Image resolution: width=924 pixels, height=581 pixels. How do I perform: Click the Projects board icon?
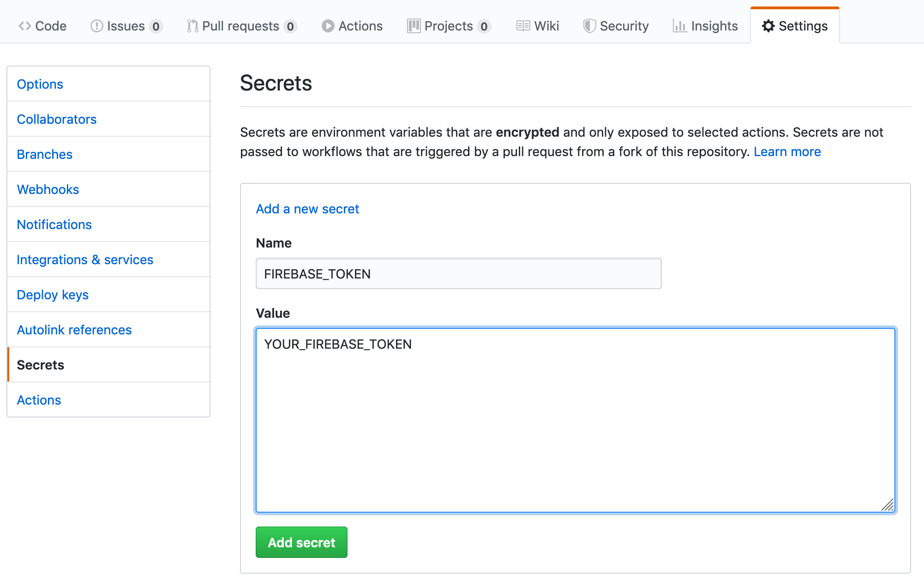[413, 26]
